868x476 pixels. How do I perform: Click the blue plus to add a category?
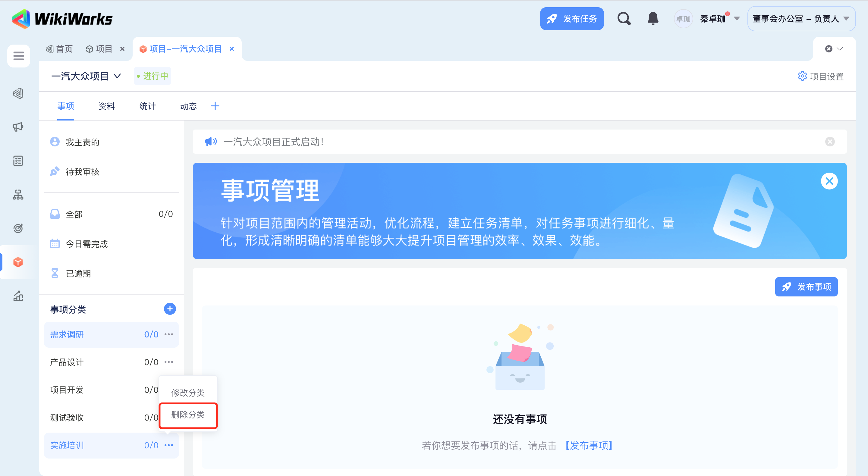pos(170,309)
